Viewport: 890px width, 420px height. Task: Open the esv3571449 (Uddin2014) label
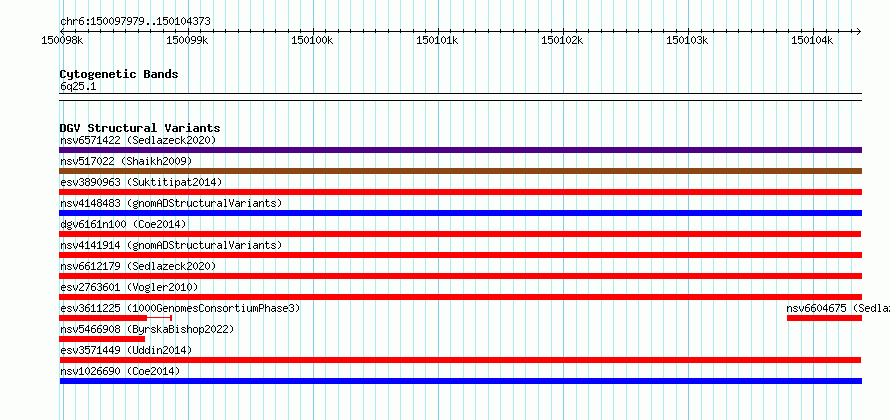pos(126,350)
